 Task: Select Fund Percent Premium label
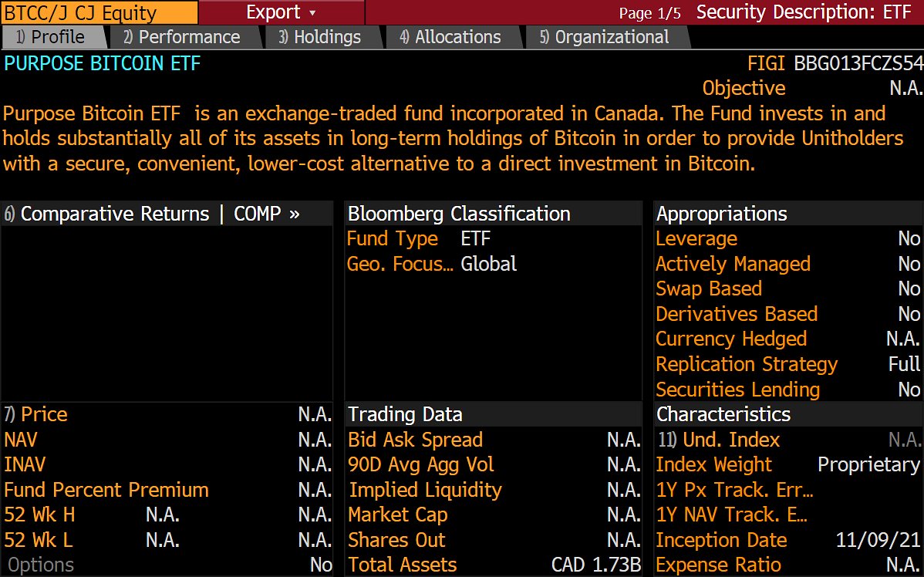pyautogui.click(x=106, y=490)
